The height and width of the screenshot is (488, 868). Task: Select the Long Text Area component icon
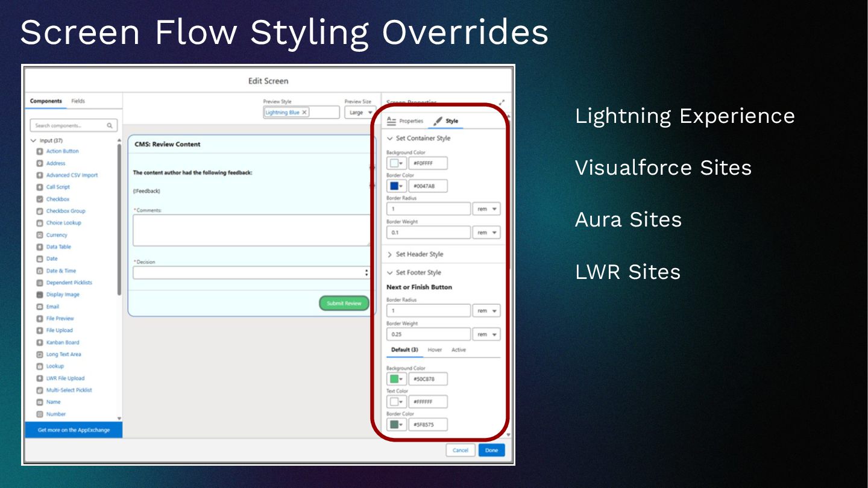[x=40, y=354]
